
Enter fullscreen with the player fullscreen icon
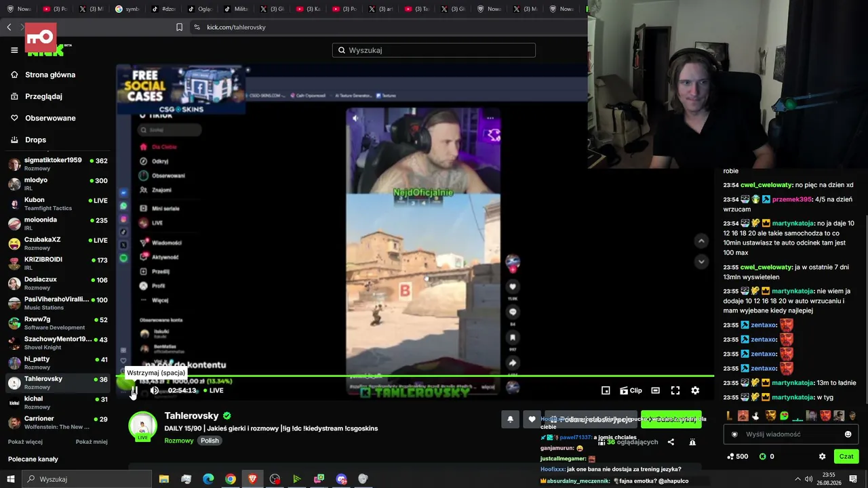675,390
